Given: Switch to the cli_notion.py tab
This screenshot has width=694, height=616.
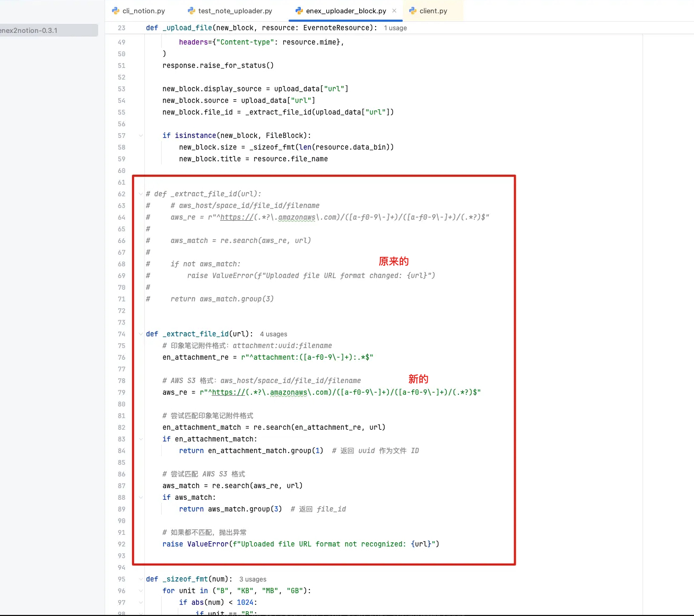Looking at the screenshot, I should (x=143, y=11).
